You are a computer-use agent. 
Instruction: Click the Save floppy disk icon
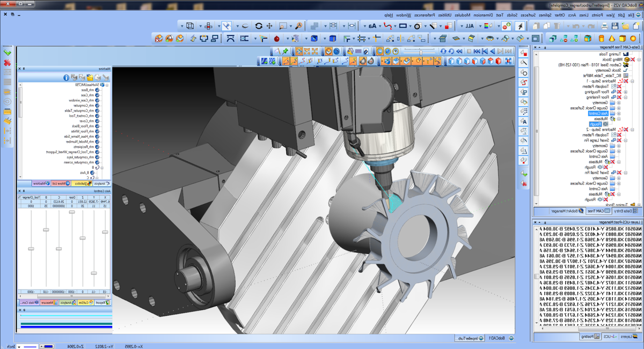(615, 26)
